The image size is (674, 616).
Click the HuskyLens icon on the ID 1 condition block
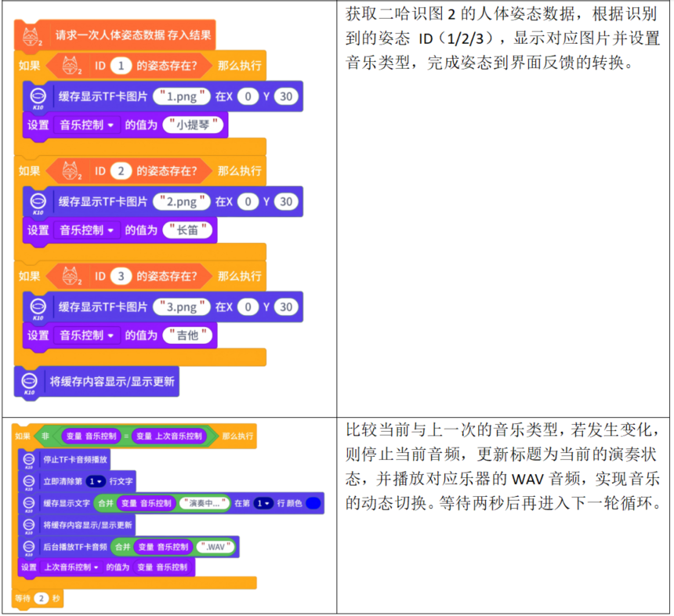tap(72, 67)
